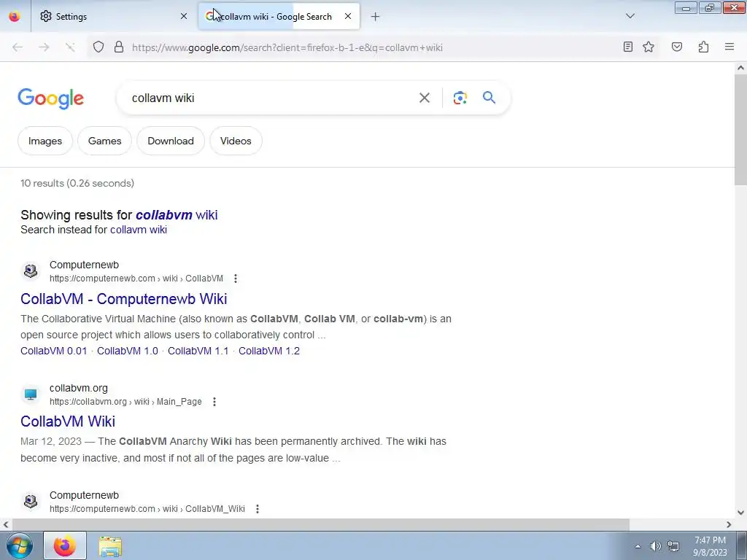Viewport: 747px width, 560px height.
Task: Toggle reader view icon
Action: 628,47
